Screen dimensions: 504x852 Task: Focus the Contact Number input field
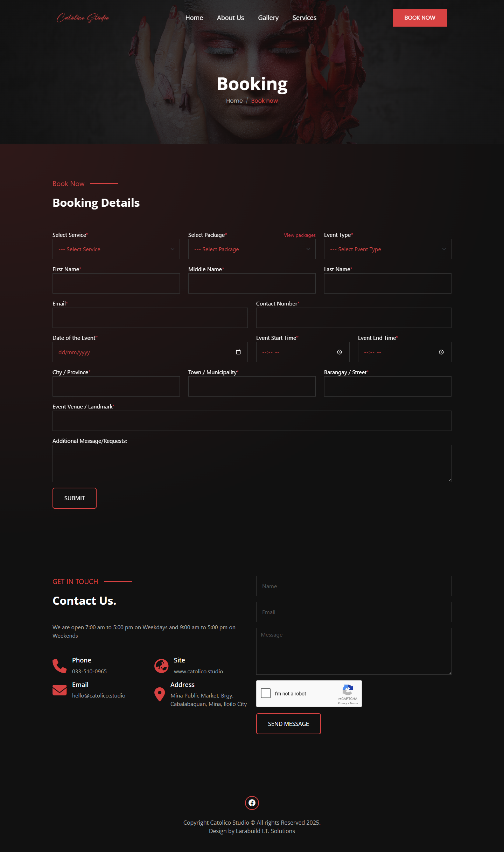(x=354, y=318)
